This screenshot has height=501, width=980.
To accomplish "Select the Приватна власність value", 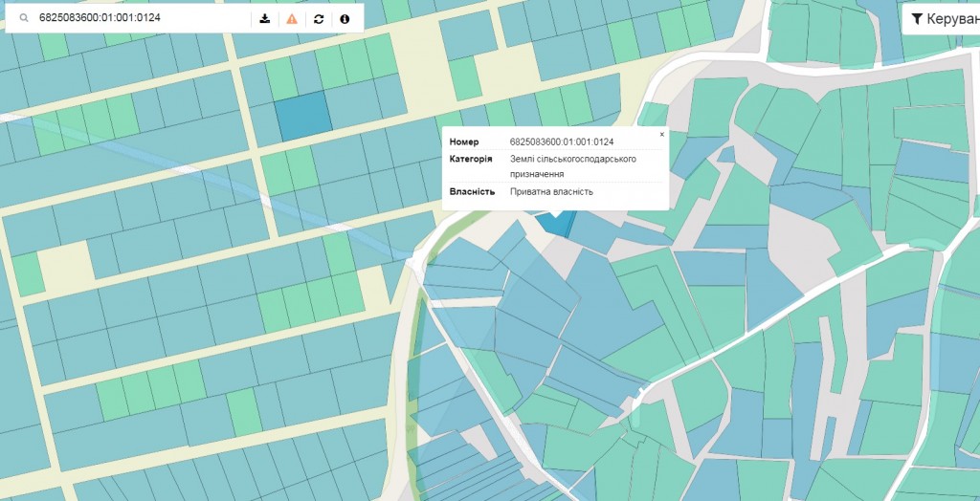I will pos(551,191).
